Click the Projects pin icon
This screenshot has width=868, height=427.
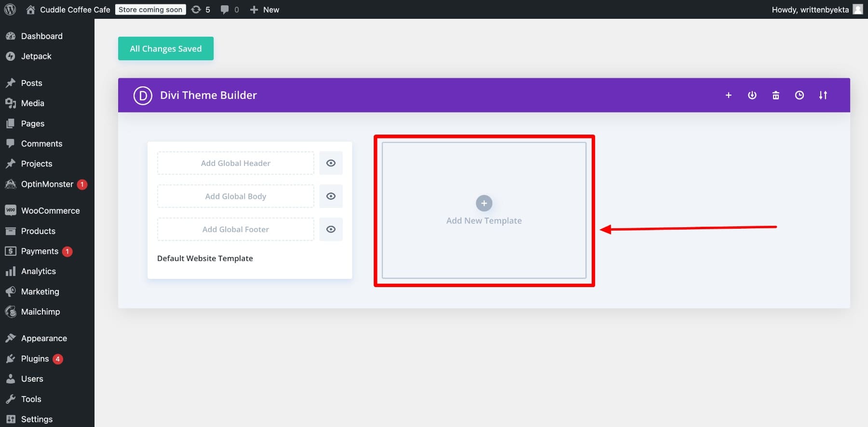pos(11,164)
